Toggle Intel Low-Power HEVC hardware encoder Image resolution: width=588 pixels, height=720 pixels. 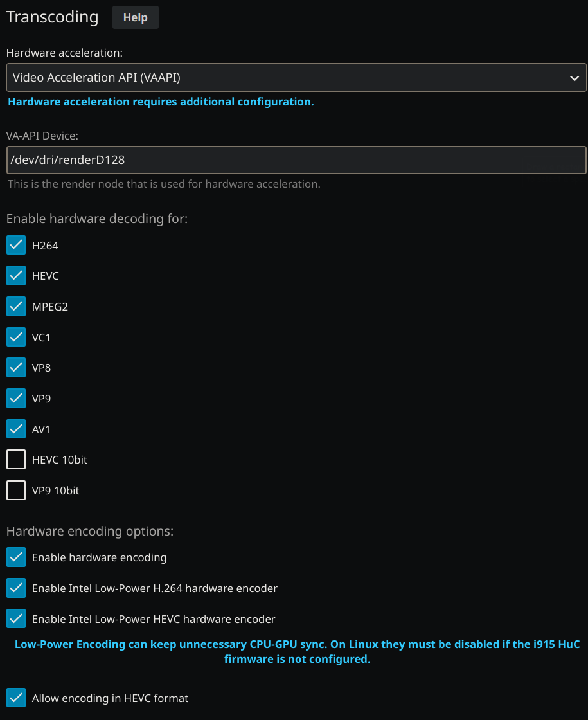click(x=16, y=619)
